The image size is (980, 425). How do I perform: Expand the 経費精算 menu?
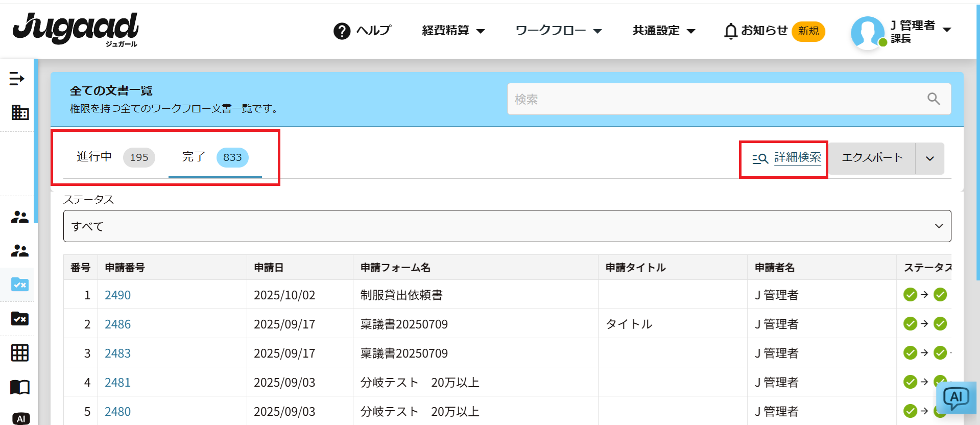[x=453, y=31]
